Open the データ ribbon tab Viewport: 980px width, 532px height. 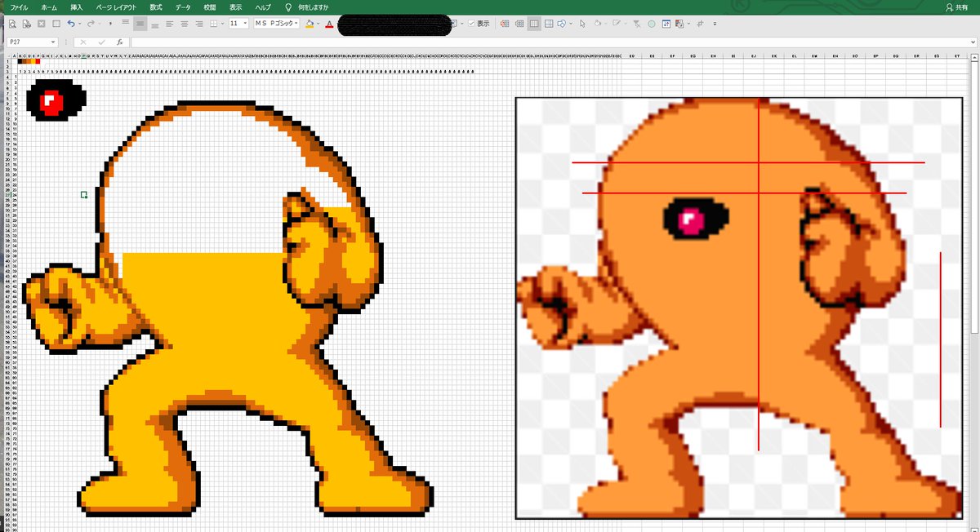tap(183, 7)
